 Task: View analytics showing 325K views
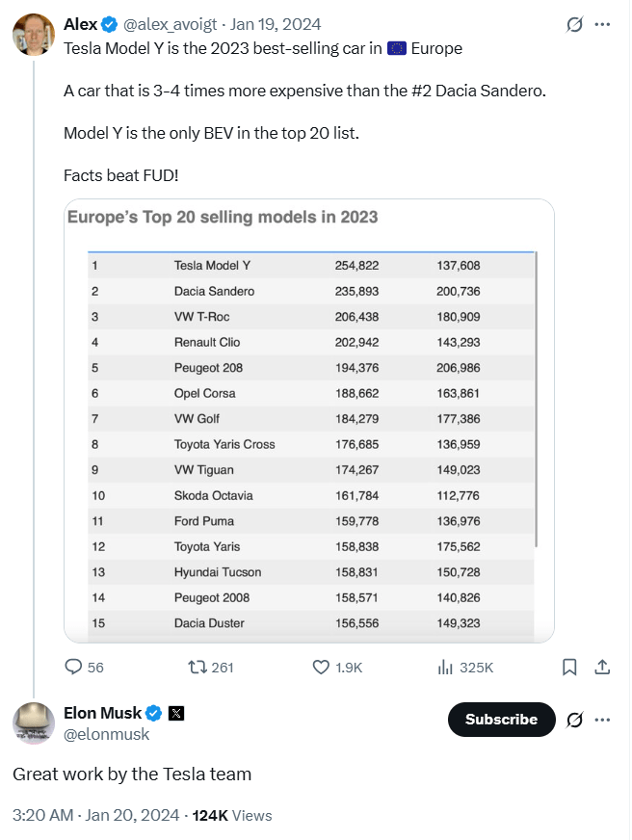click(447, 667)
